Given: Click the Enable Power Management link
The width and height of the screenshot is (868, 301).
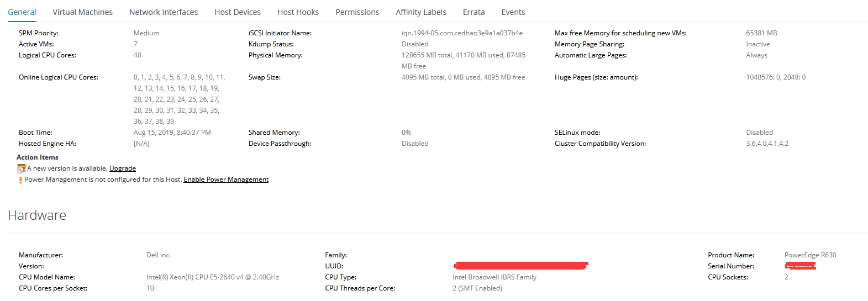Looking at the screenshot, I should [x=226, y=179].
